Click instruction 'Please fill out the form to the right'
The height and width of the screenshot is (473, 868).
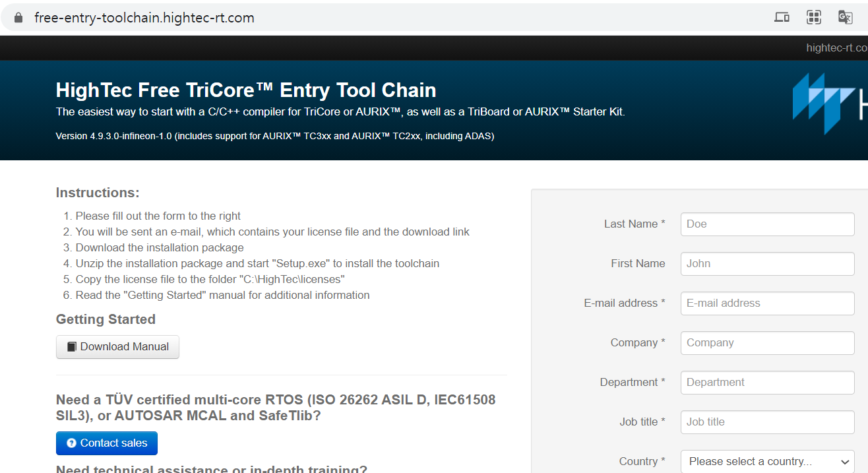click(x=158, y=216)
